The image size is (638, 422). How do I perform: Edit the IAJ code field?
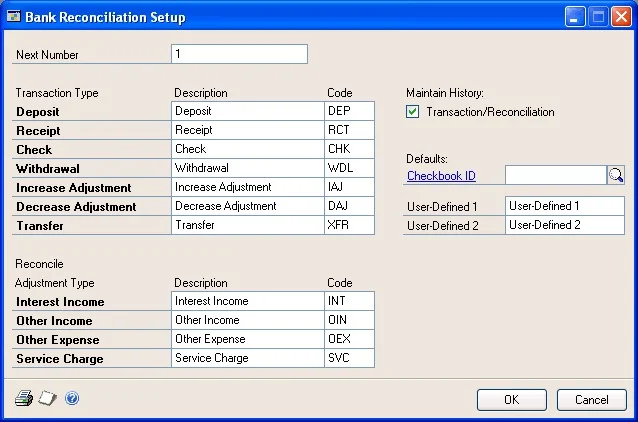pos(349,187)
